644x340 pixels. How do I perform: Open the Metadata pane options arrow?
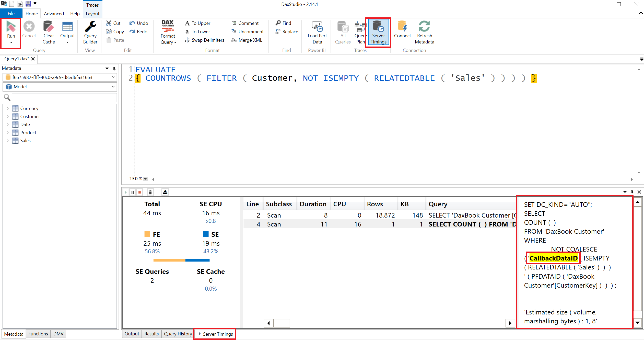click(x=107, y=68)
